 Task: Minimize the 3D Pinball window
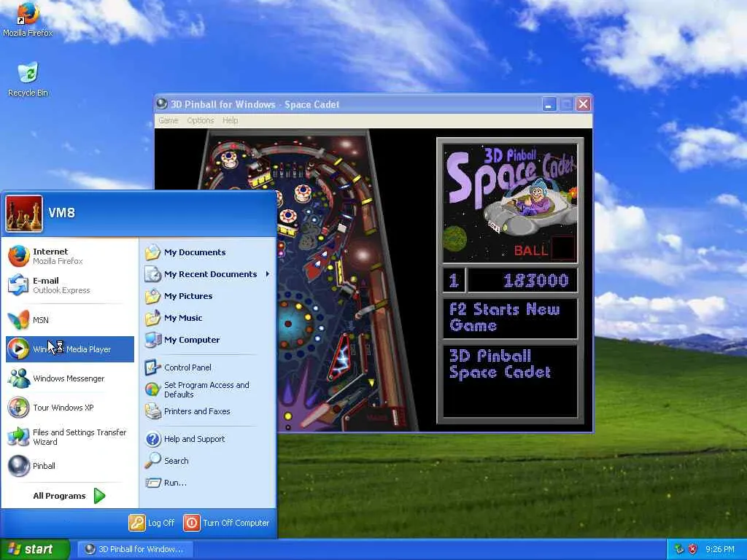549,104
